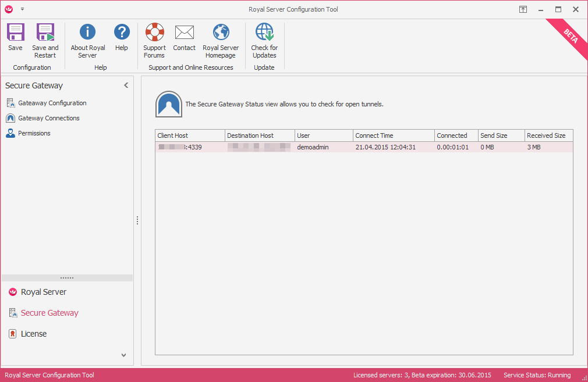This screenshot has height=382, width=588.
Task: Open Gateaway Configuration page
Action: pos(46,103)
